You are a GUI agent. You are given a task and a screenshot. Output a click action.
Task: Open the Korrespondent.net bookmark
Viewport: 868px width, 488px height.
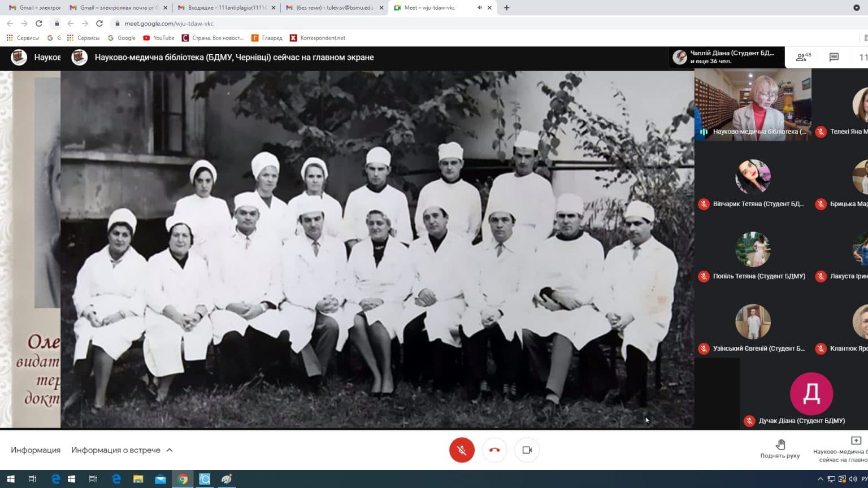[x=317, y=38]
